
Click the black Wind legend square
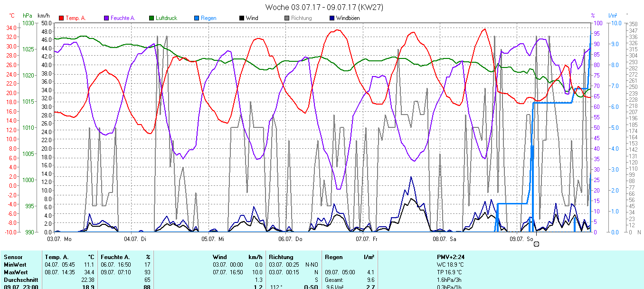(x=242, y=18)
